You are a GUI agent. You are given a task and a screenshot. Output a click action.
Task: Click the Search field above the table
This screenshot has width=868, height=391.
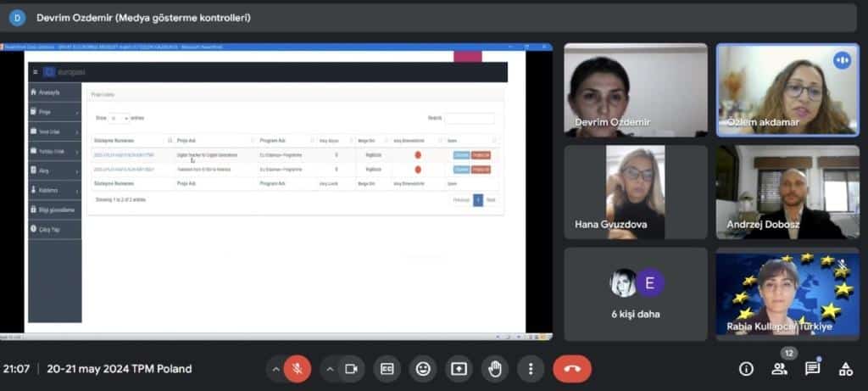[x=470, y=119]
